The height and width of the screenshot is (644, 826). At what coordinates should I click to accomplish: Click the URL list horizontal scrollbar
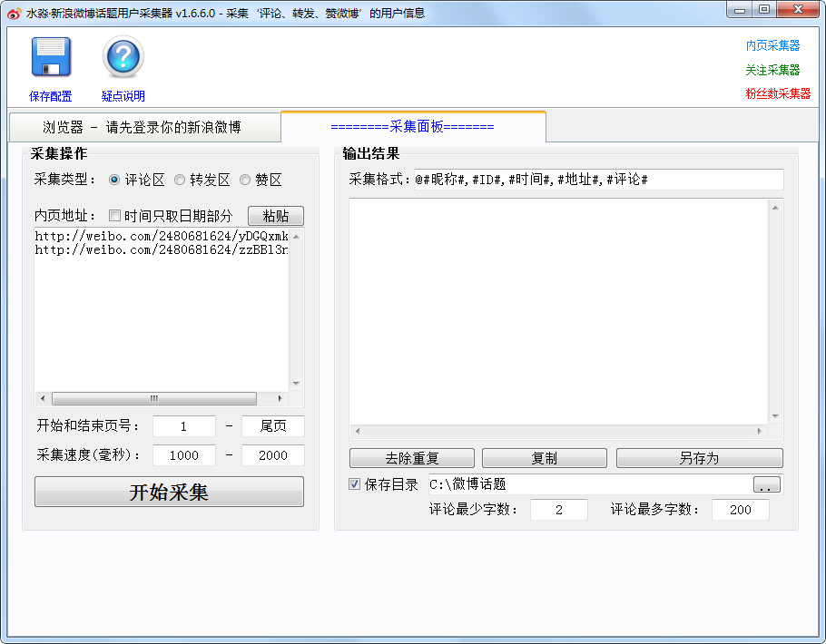pos(154,398)
